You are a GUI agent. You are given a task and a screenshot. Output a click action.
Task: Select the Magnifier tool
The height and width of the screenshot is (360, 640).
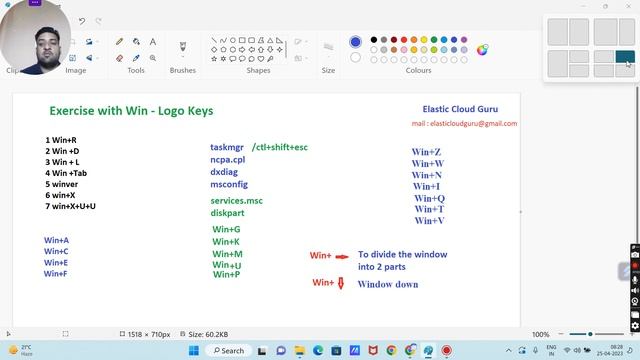tap(153, 58)
